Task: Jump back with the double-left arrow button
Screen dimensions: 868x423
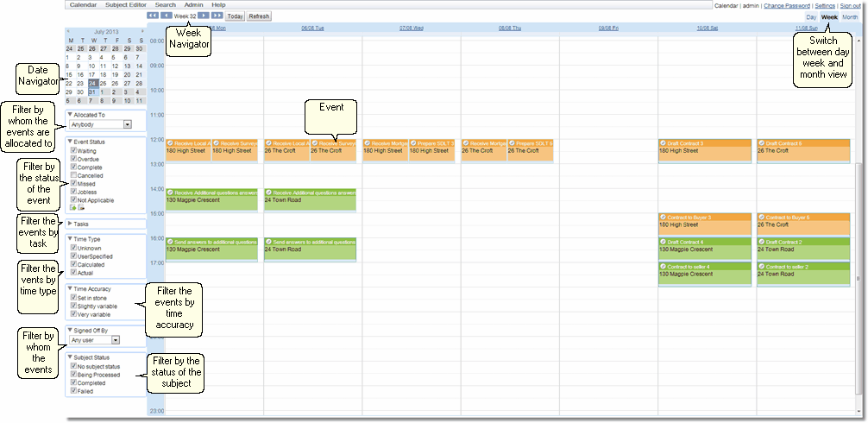Action: click(153, 16)
